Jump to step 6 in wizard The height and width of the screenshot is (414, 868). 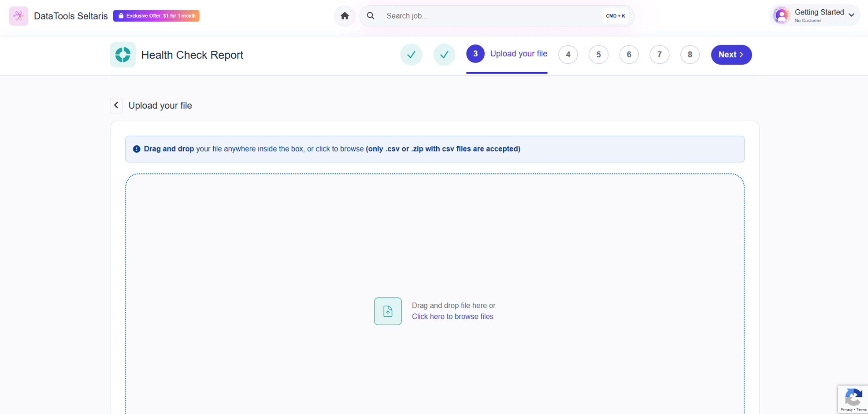click(629, 55)
